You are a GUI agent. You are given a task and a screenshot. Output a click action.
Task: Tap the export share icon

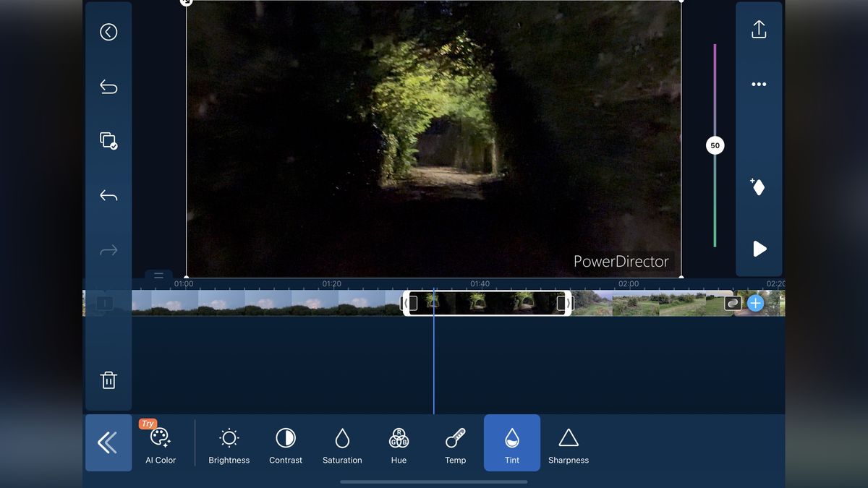coord(759,30)
